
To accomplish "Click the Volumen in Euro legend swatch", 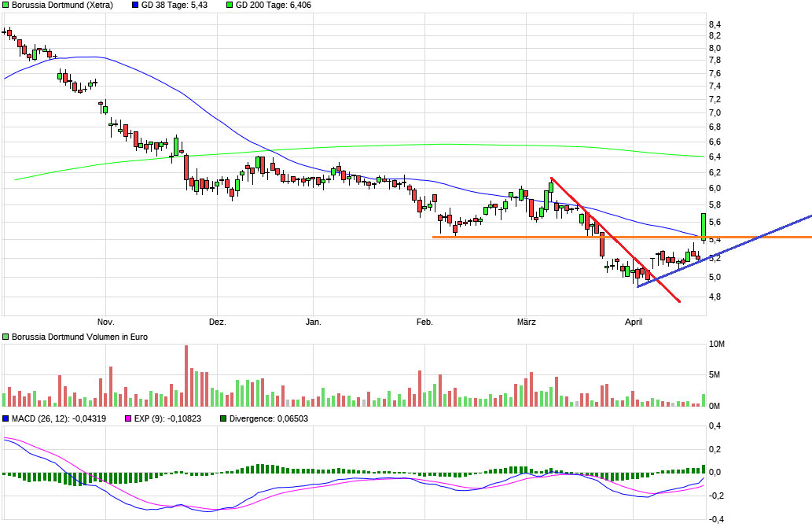I will click(x=6, y=337).
